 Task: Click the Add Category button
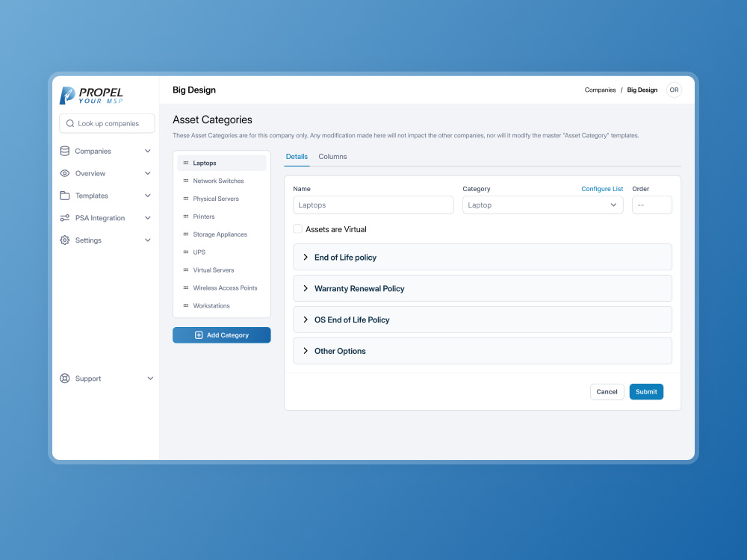222,335
